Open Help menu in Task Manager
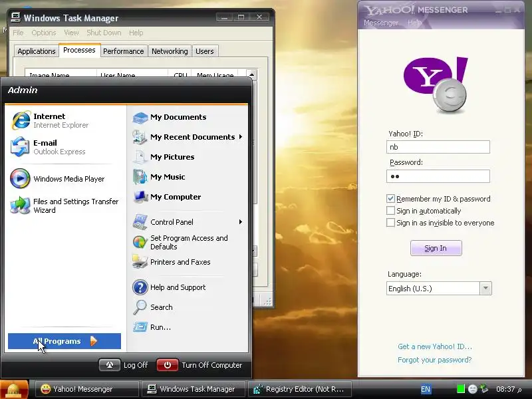 [x=136, y=33]
